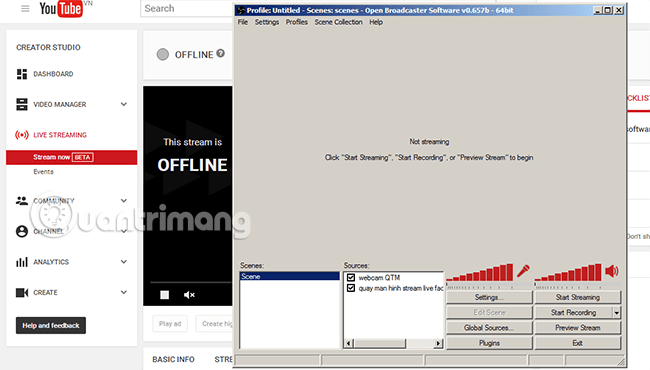Toggle the quay man hinh stream source checkbox
The height and width of the screenshot is (370, 650).
click(x=351, y=288)
